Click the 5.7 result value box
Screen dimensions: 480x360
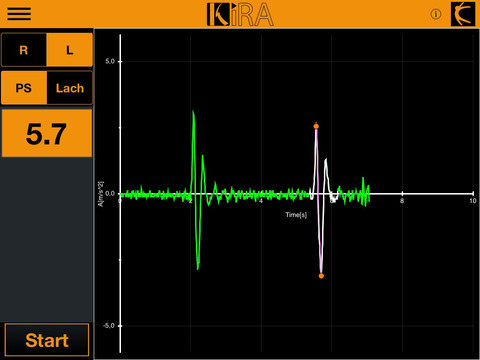point(47,133)
